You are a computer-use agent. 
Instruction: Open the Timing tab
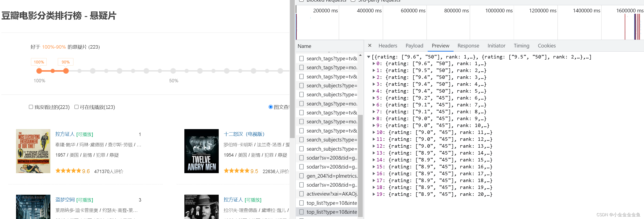pyautogui.click(x=521, y=46)
